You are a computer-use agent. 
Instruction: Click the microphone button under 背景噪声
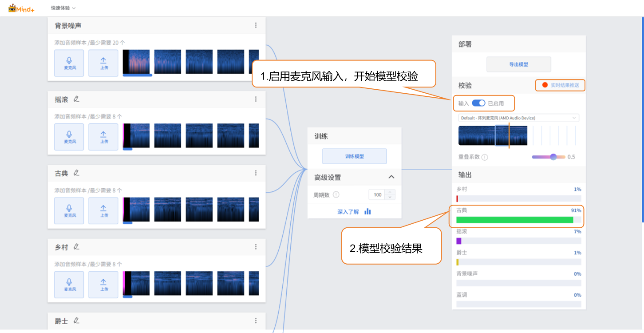point(69,63)
